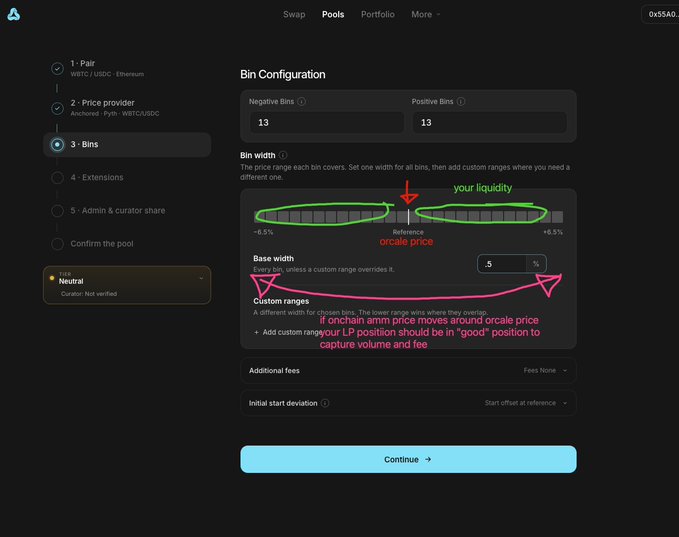Open the Swap page
The image size is (679, 537).
pyautogui.click(x=294, y=14)
